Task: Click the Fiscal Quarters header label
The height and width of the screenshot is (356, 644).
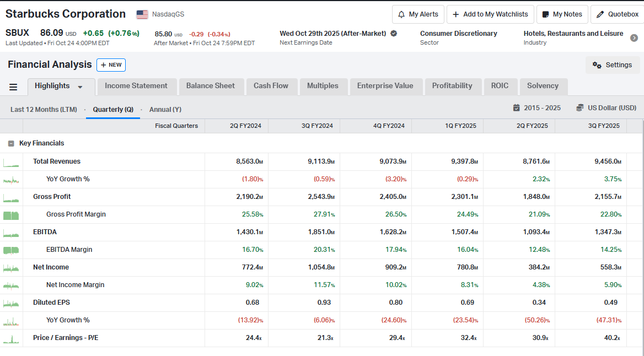Action: (x=176, y=126)
